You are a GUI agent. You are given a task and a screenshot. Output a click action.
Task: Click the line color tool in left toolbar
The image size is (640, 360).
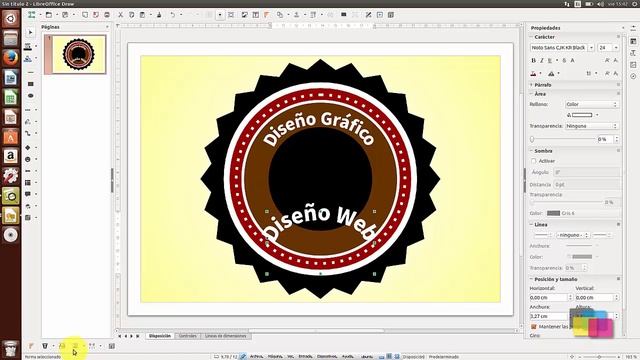click(x=28, y=47)
